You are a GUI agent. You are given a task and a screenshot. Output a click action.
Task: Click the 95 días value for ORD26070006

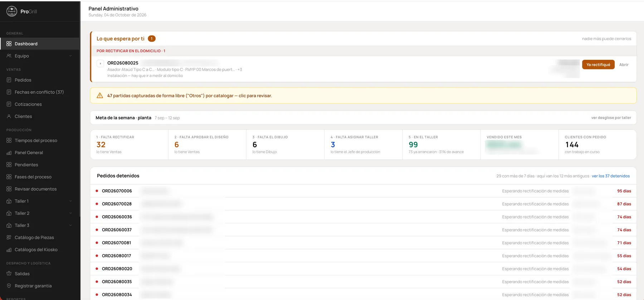point(624,191)
